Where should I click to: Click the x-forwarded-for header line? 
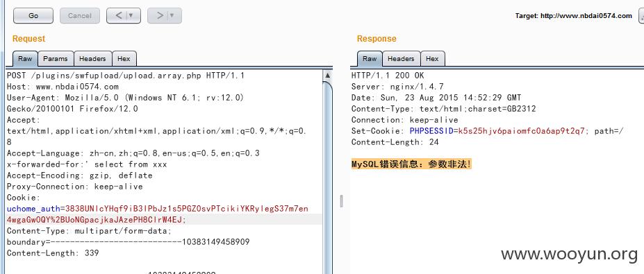pyautogui.click(x=87, y=164)
